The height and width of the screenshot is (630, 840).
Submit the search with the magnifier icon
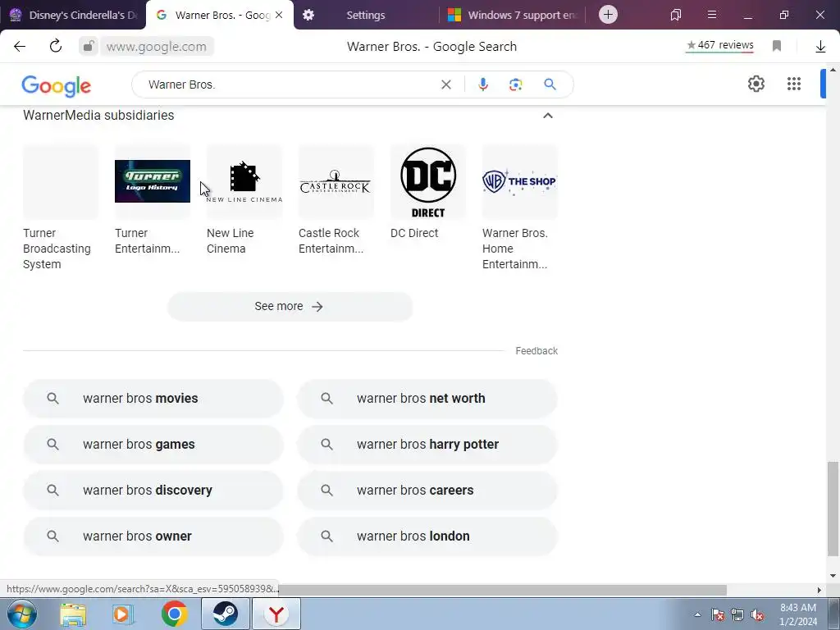[x=550, y=84]
